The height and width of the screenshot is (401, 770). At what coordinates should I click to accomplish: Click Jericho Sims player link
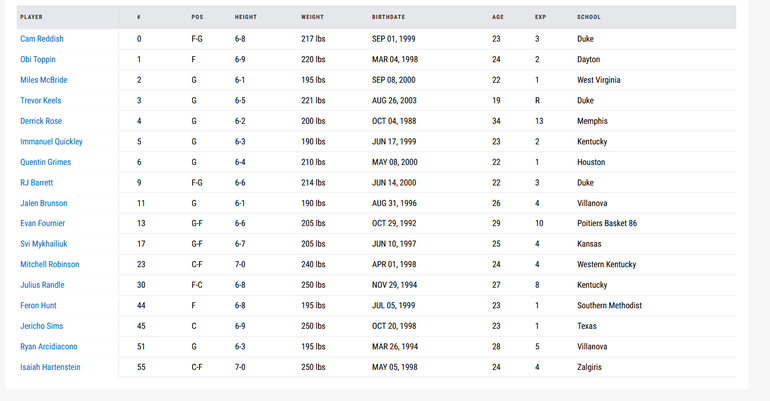[x=42, y=326]
